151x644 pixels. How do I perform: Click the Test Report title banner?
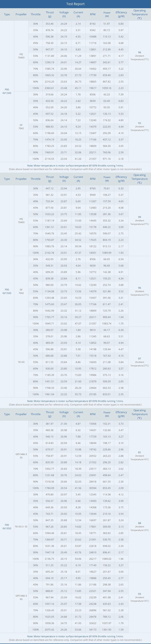(x=75, y=4)
